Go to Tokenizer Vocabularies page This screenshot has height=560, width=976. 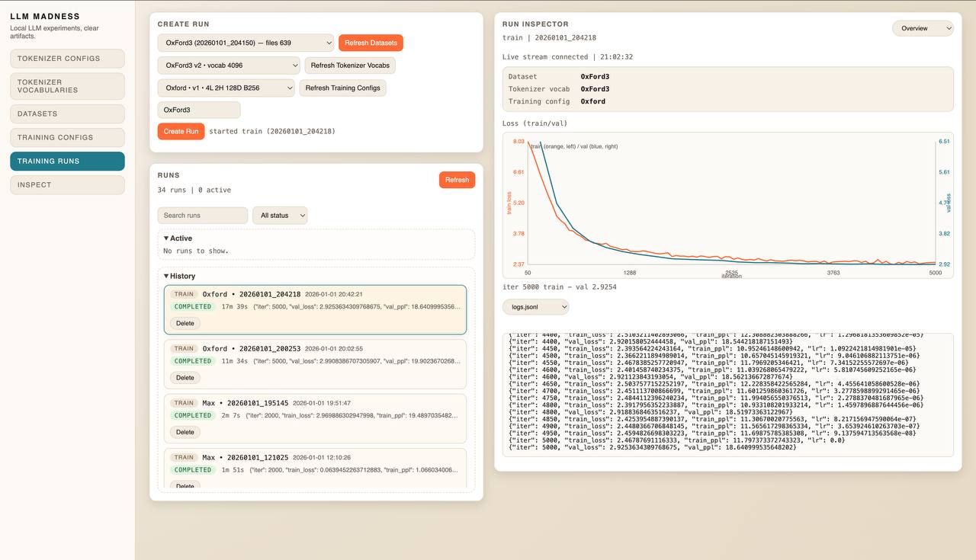tap(67, 86)
